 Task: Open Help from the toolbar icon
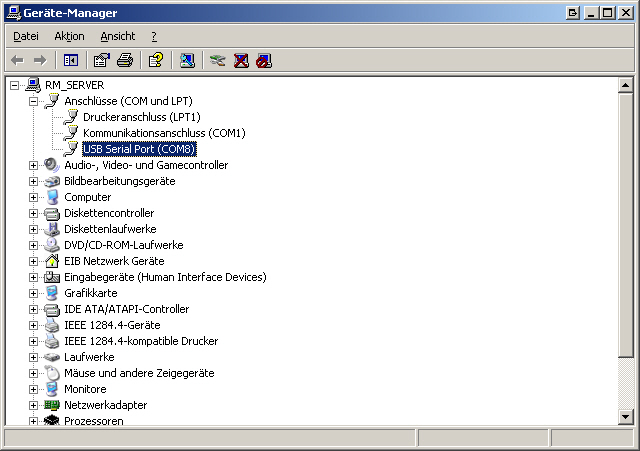click(155, 60)
